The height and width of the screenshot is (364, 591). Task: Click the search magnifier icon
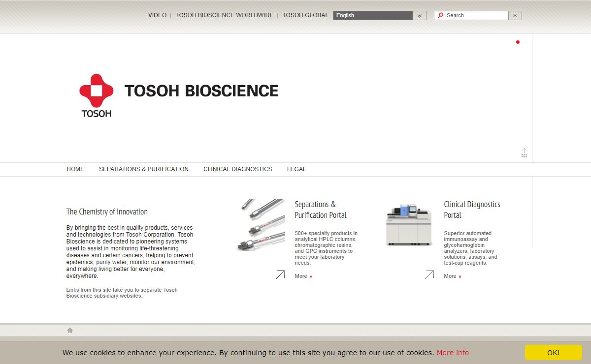[x=440, y=15]
